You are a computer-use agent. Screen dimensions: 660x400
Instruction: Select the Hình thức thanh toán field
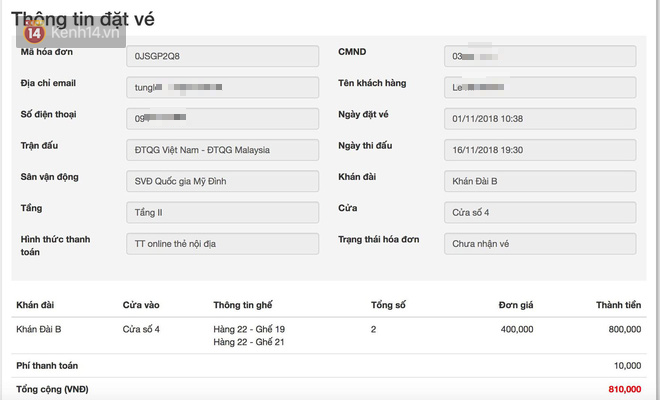[223, 244]
